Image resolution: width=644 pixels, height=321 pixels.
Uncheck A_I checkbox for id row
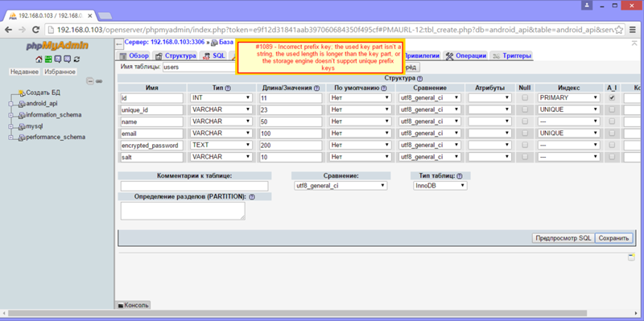pos(612,98)
